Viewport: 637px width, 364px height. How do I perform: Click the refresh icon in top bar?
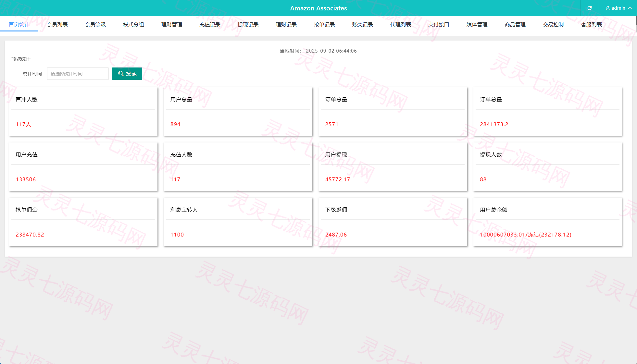click(590, 8)
